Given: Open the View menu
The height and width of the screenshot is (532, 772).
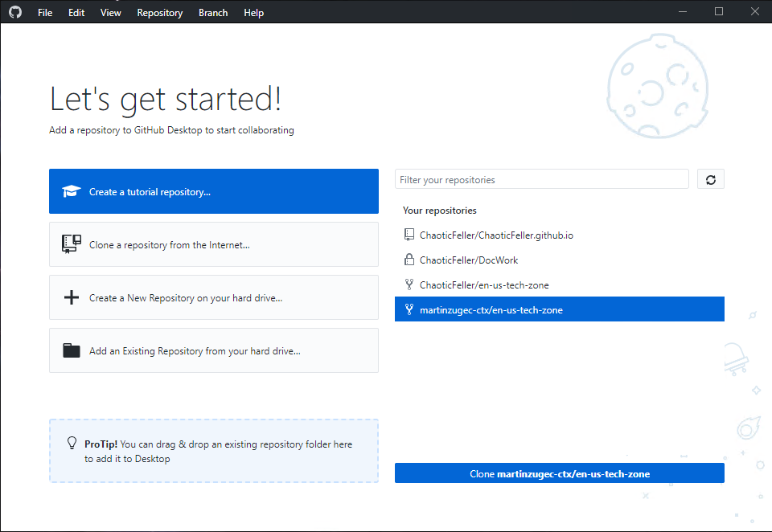Looking at the screenshot, I should [x=110, y=12].
